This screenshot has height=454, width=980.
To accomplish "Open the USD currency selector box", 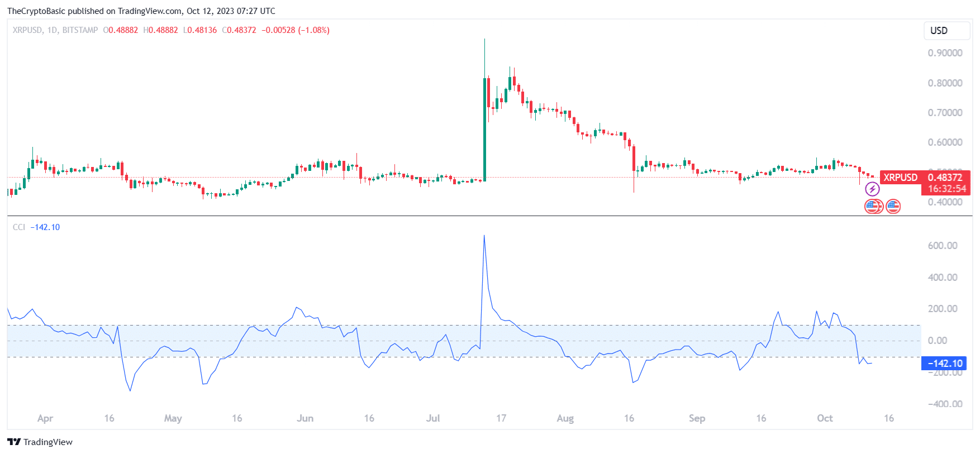I will [946, 31].
